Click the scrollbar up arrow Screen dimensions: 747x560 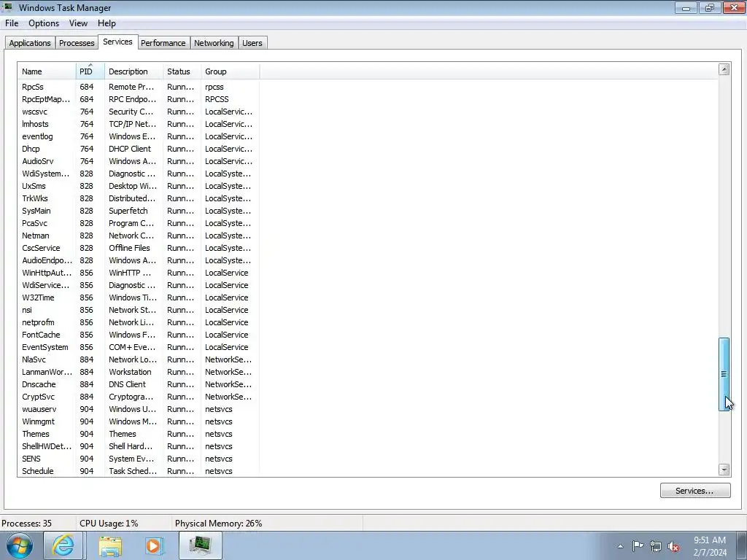coord(724,69)
